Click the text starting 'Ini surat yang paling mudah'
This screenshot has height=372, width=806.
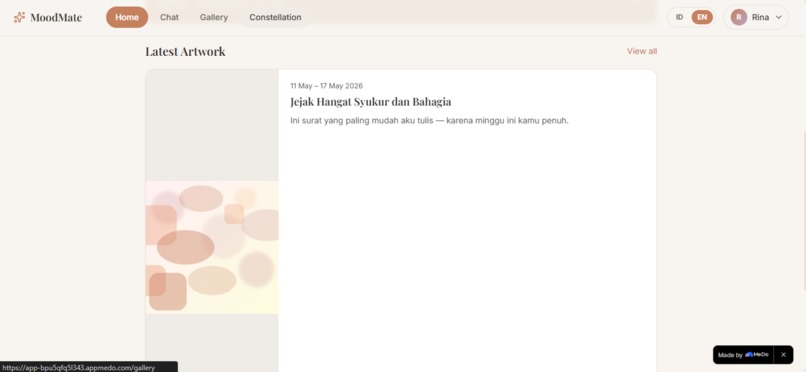429,121
